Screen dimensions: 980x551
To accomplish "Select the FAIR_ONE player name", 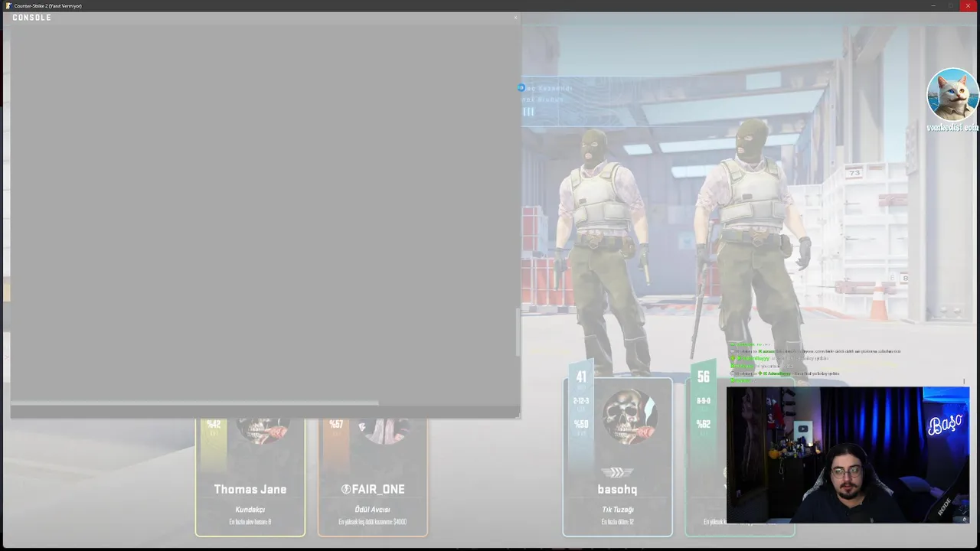I will point(378,489).
